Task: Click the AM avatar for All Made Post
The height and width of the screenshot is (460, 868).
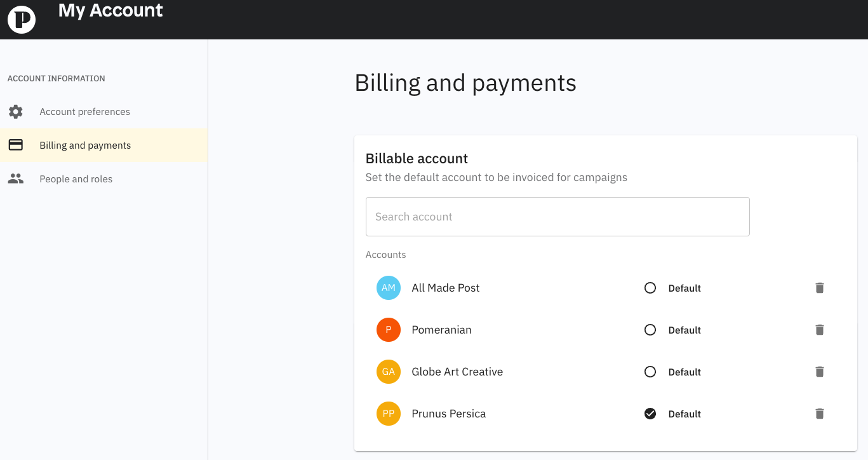Action: pyautogui.click(x=389, y=288)
